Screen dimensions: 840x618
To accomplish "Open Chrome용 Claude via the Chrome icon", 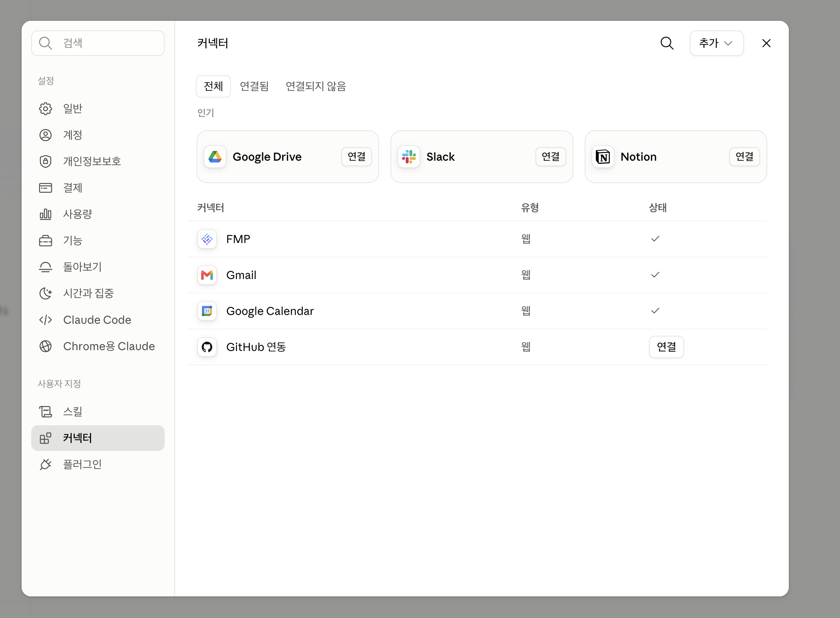I will pyautogui.click(x=46, y=346).
